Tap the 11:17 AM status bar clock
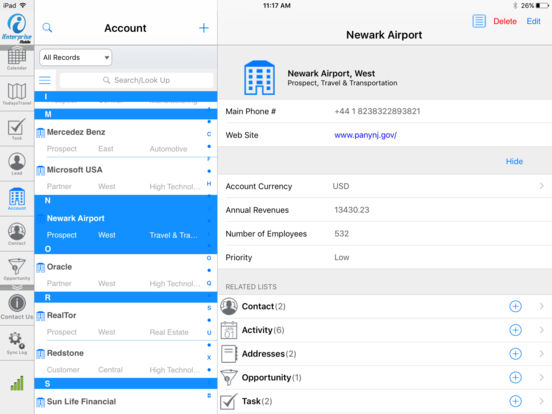The height and width of the screenshot is (414, 552). pyautogui.click(x=277, y=5)
